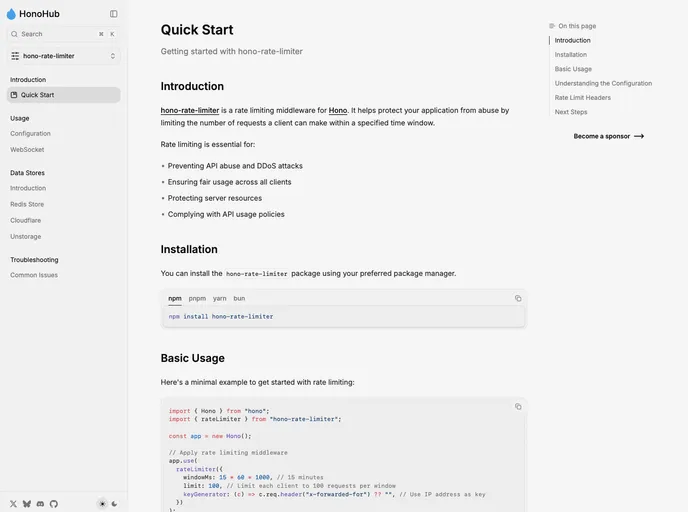Collapse the sidebar with the panel icon
688x512 pixels.
tap(113, 14)
